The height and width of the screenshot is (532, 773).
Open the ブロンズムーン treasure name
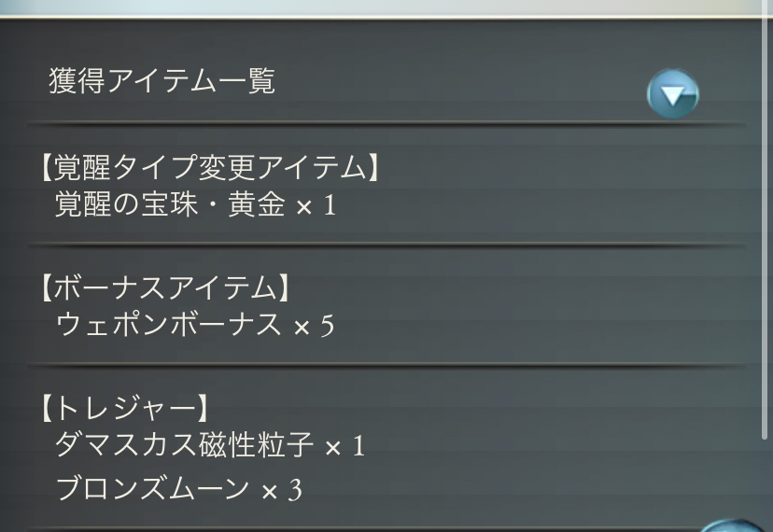pos(151,488)
